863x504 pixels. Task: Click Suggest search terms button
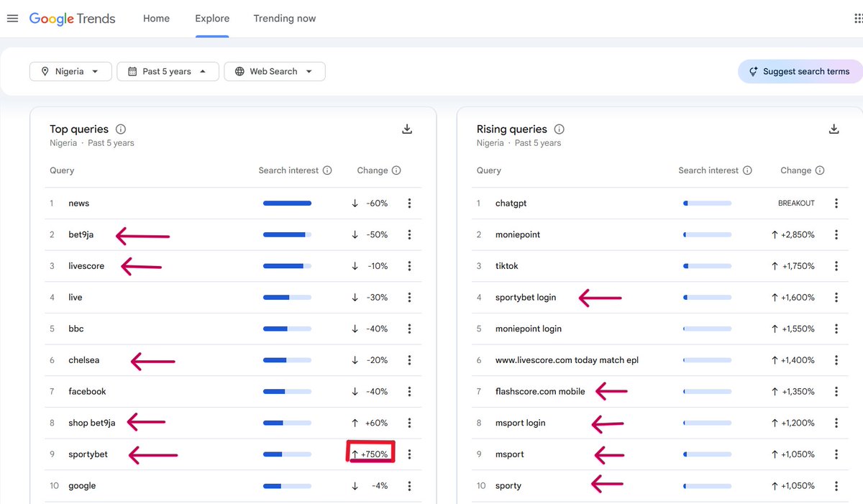[x=800, y=71]
